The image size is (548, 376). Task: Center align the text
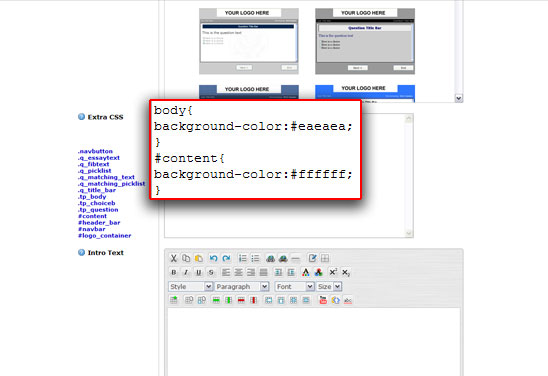tap(238, 273)
